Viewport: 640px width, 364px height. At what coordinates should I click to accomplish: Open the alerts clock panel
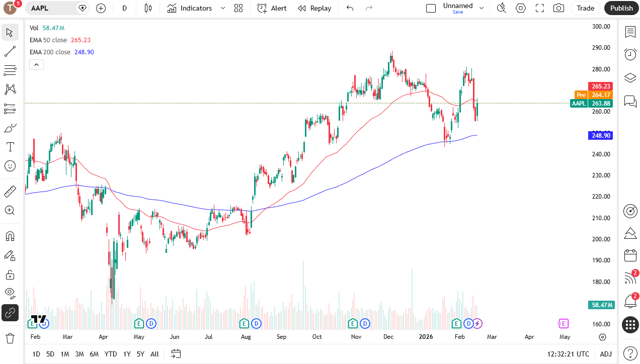pyautogui.click(x=630, y=54)
